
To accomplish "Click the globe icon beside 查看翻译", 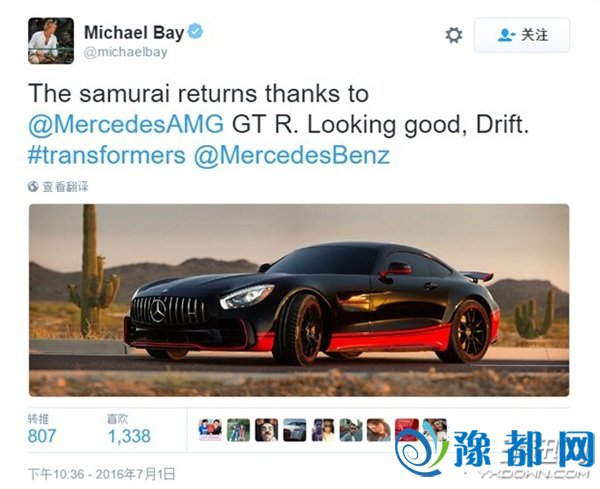I will pyautogui.click(x=33, y=187).
